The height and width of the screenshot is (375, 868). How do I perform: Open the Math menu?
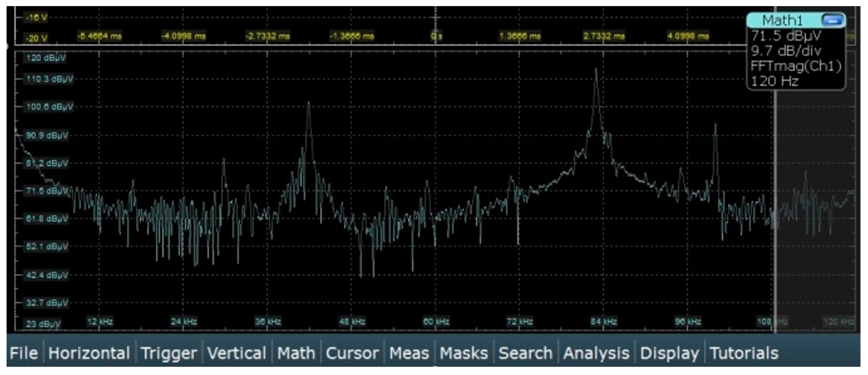point(296,353)
